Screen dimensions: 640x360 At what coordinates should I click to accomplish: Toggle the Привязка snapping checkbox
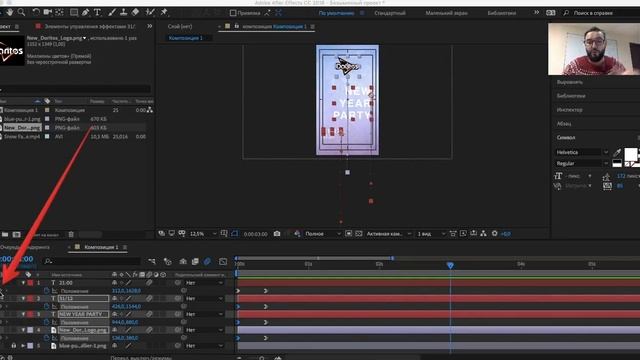[x=233, y=13]
